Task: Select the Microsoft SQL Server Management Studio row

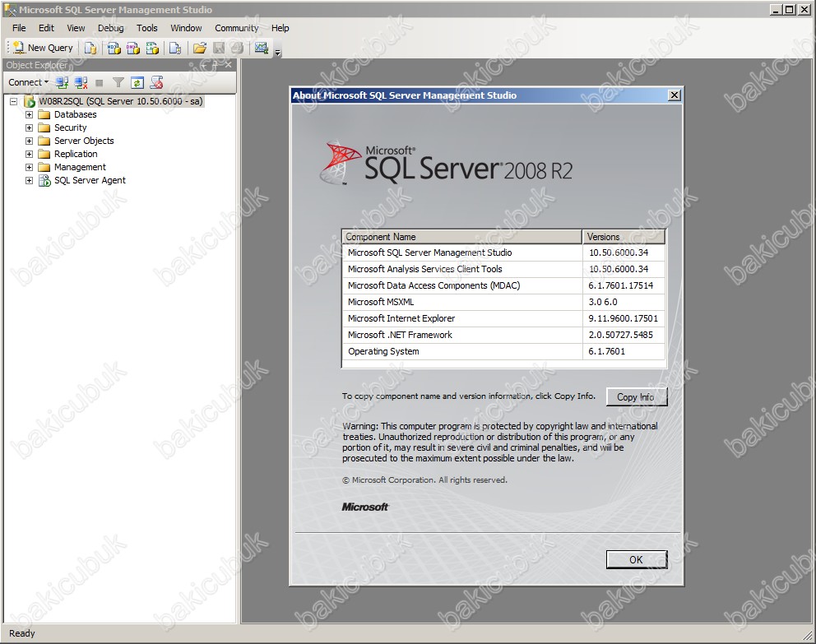Action: [x=503, y=253]
